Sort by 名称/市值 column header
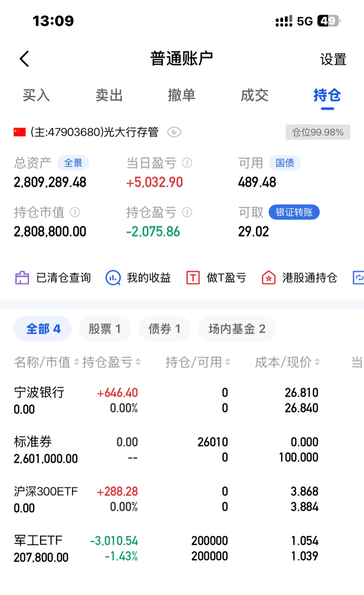This screenshot has width=364, height=595. 46,363
